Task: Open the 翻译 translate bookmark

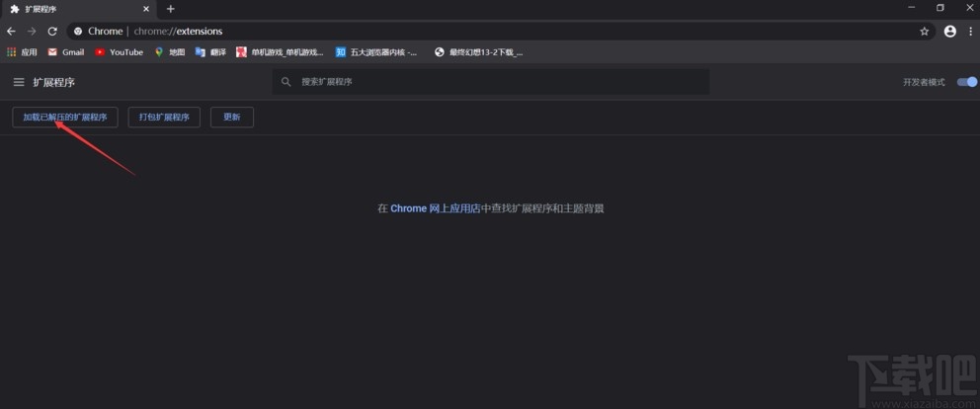Action: point(210,52)
